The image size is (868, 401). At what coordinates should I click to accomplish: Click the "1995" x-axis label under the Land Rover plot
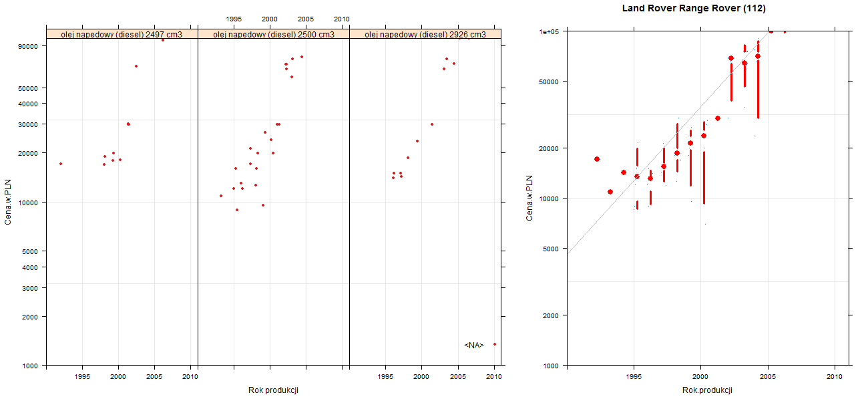[x=634, y=377]
